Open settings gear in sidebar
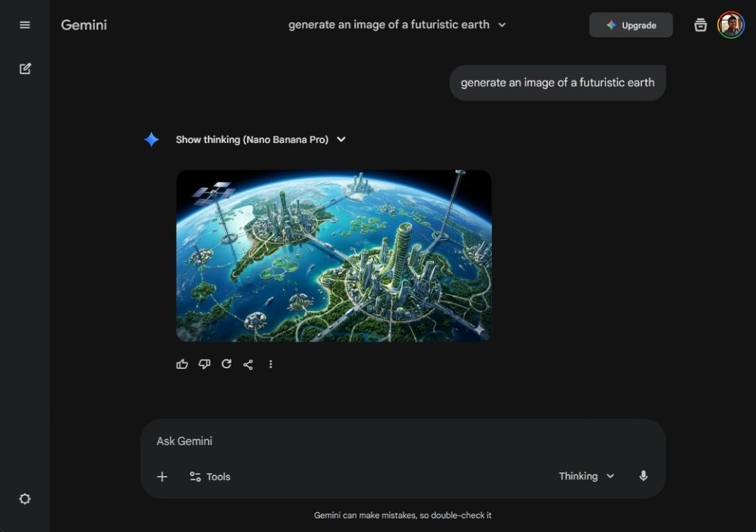The width and height of the screenshot is (756, 532). pyautogui.click(x=25, y=499)
